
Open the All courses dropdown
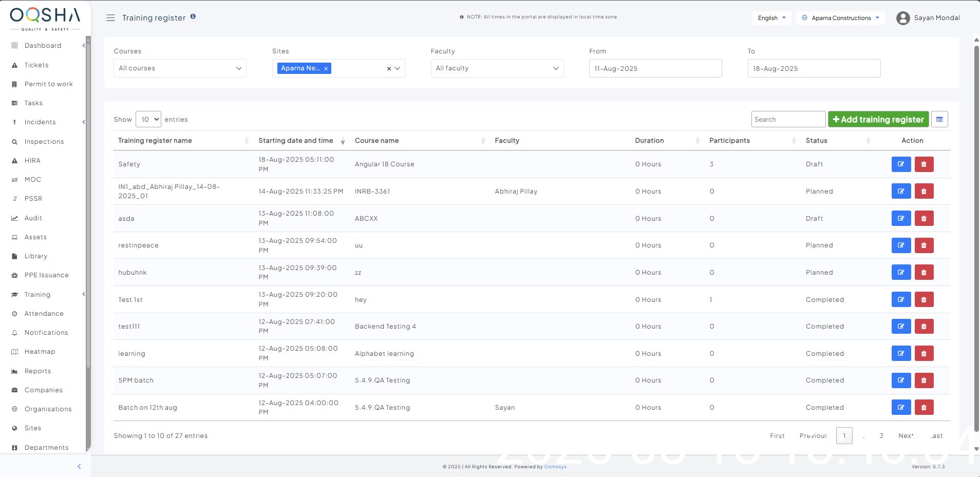tap(180, 68)
